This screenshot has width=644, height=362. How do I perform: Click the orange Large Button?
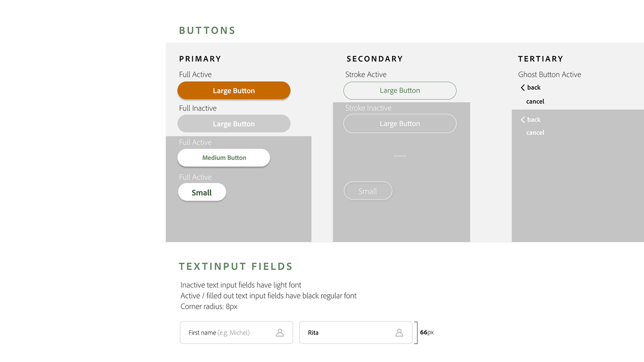tap(234, 90)
